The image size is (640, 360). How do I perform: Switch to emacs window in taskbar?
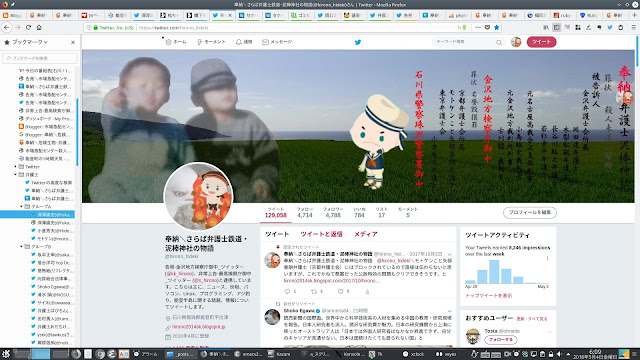pyautogui.click(x=247, y=354)
